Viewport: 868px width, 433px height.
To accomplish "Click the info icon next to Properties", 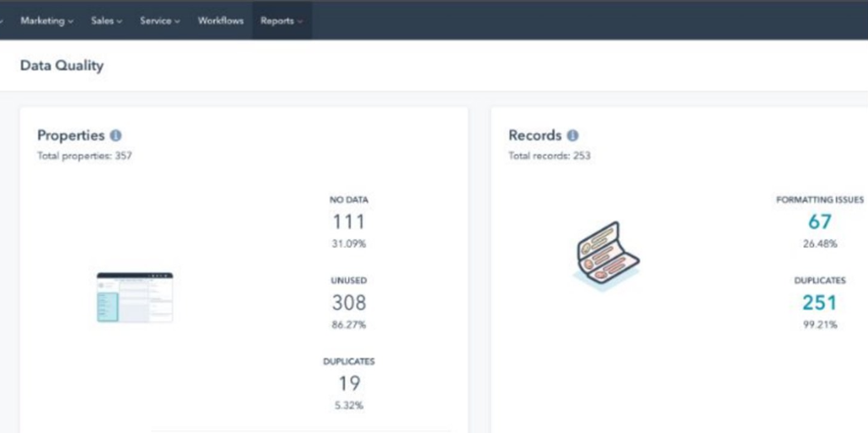I will pos(115,136).
